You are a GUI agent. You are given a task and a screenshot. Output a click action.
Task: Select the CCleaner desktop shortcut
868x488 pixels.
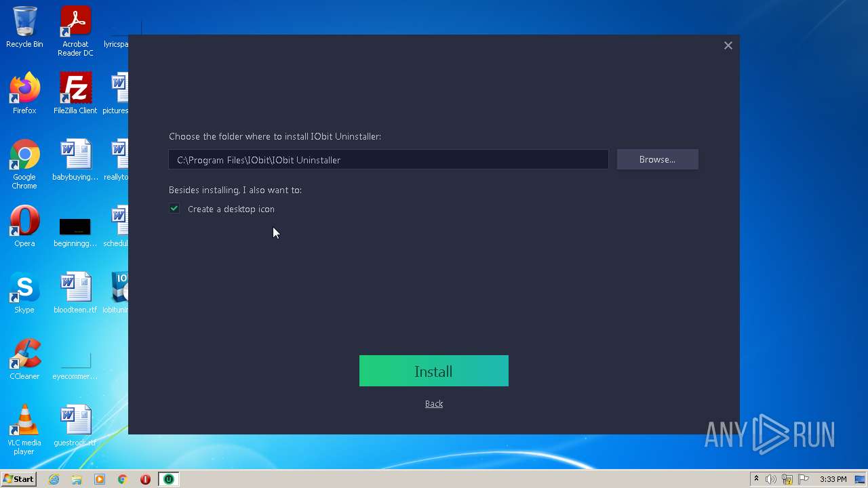[24, 359]
